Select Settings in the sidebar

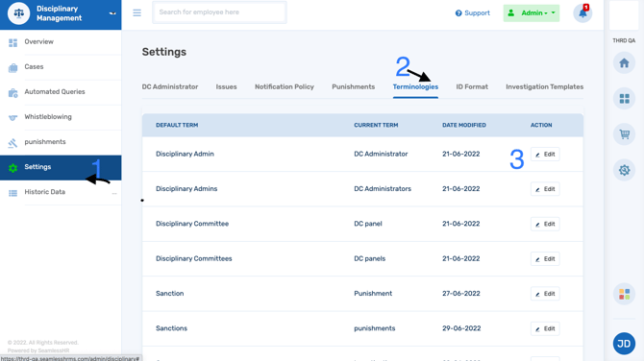61,167
